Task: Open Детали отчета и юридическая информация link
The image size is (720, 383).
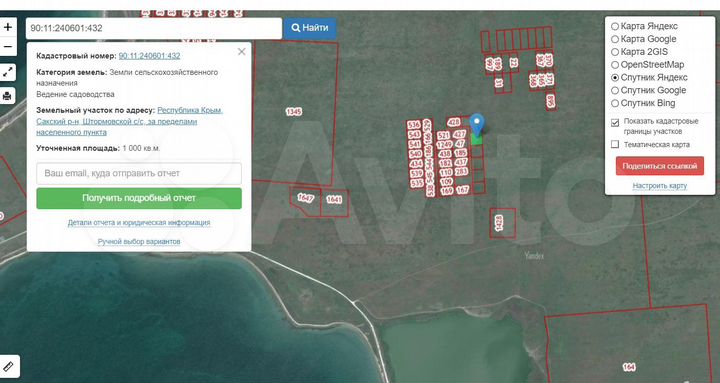Action: (139, 223)
